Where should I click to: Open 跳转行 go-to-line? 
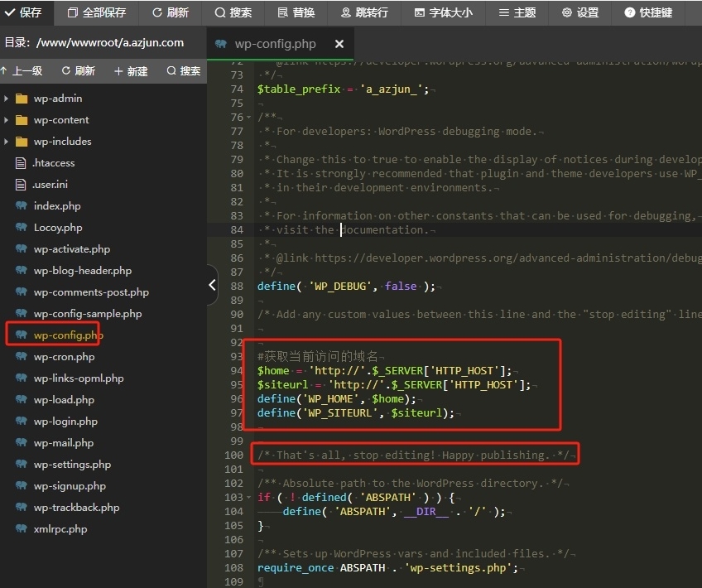[x=364, y=12]
